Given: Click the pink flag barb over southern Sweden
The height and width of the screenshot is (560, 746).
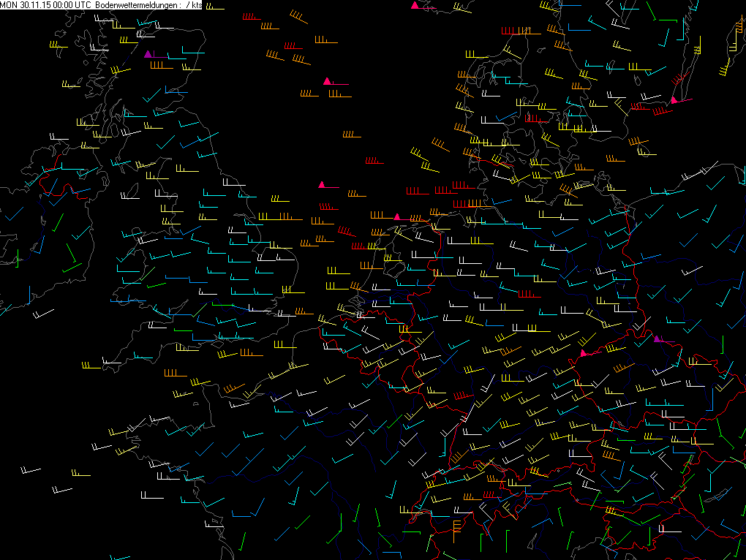Looking at the screenshot, I should (x=674, y=99).
